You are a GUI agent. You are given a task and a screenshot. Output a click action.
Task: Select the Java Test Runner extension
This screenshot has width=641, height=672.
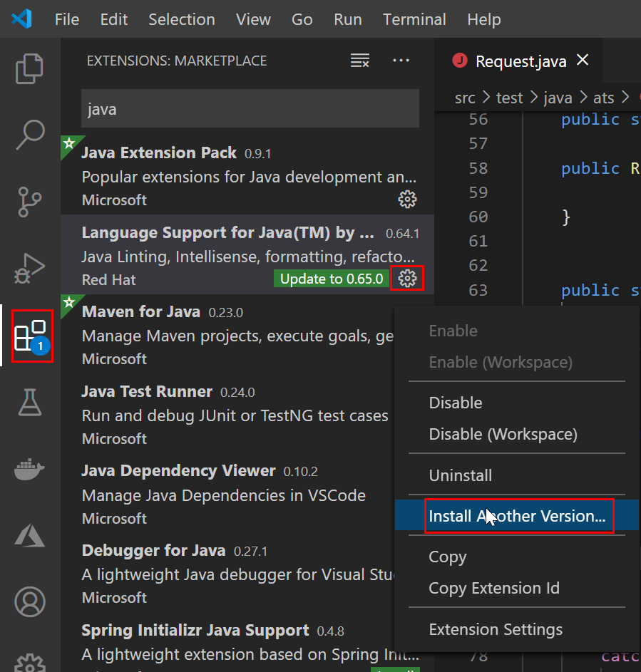(x=227, y=414)
